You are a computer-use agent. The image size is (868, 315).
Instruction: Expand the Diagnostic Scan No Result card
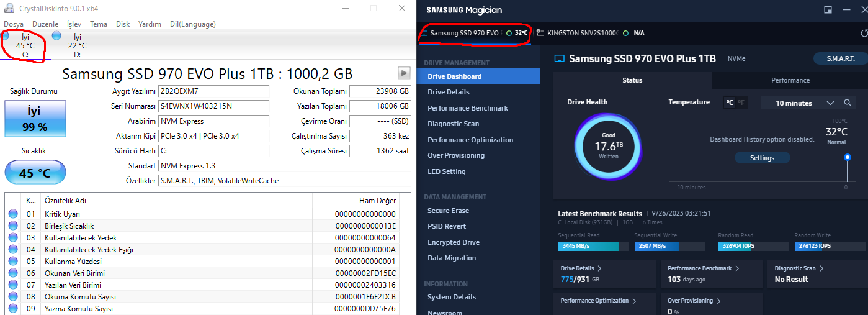pos(818,274)
